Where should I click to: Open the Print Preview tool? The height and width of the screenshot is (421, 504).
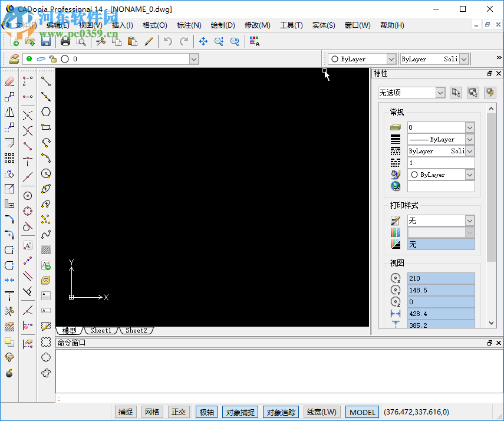pos(82,41)
